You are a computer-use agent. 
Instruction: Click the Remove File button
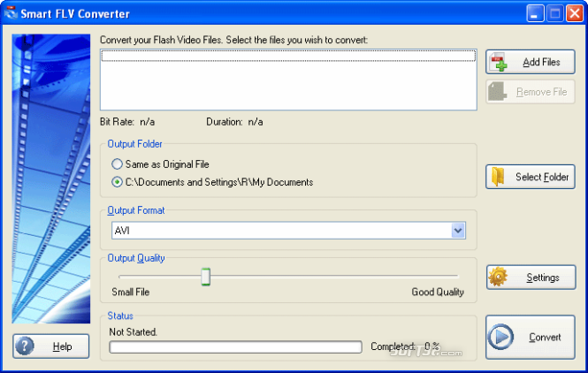click(x=531, y=92)
